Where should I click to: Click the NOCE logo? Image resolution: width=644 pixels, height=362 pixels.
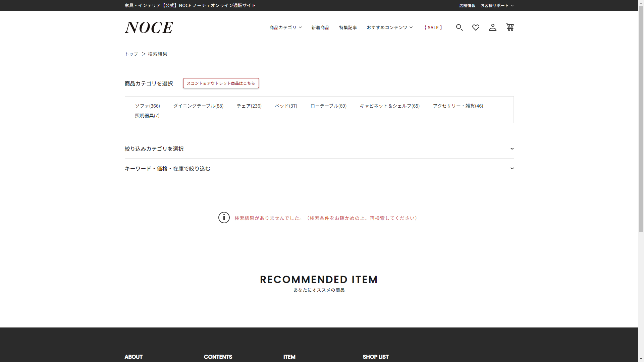coord(149,27)
